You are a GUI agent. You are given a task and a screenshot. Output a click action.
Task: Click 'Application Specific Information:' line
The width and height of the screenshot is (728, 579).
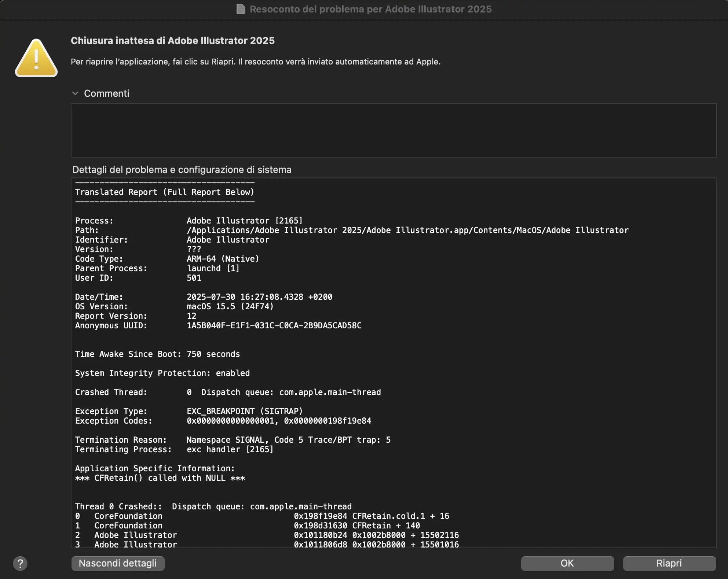coord(155,468)
